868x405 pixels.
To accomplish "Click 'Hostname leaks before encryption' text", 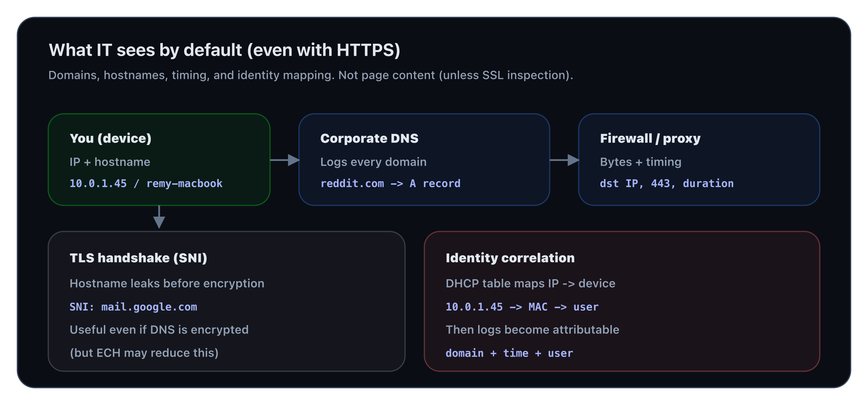I will click(x=167, y=283).
